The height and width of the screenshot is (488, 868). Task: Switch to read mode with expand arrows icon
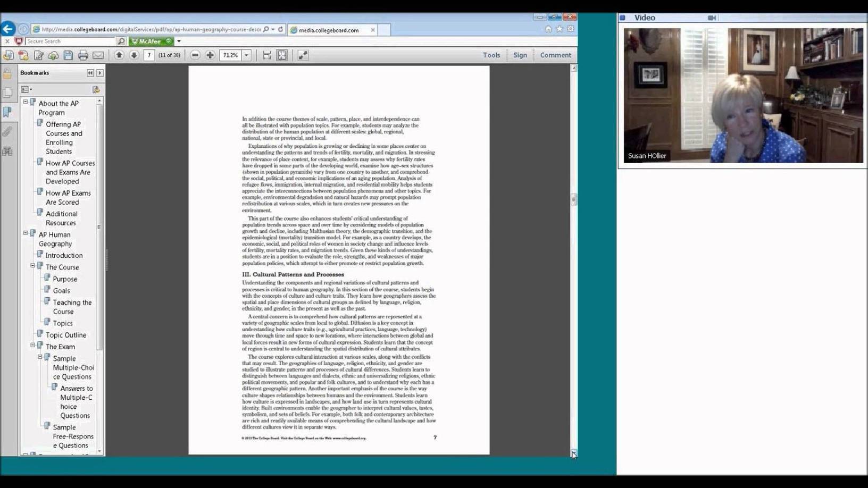(303, 55)
